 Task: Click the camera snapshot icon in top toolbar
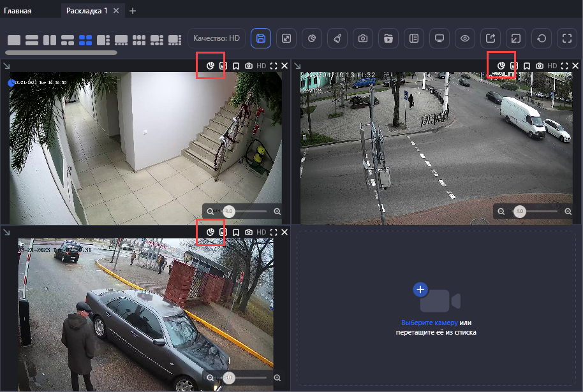click(362, 38)
